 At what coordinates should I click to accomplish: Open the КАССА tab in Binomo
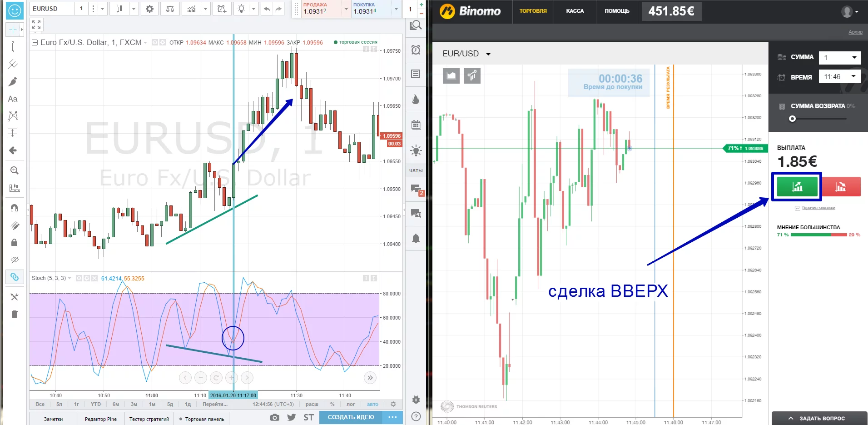[575, 11]
